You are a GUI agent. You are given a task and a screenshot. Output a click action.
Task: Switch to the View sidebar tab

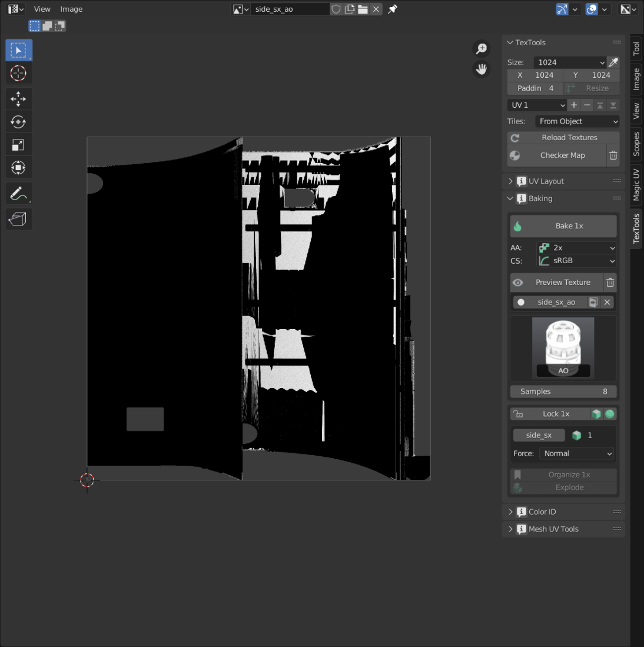[x=636, y=111]
